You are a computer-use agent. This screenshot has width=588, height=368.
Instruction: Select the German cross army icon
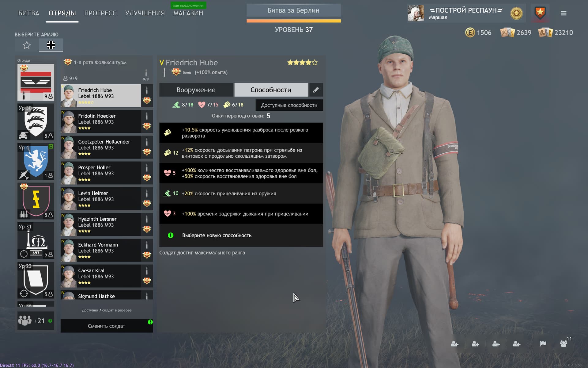(51, 45)
